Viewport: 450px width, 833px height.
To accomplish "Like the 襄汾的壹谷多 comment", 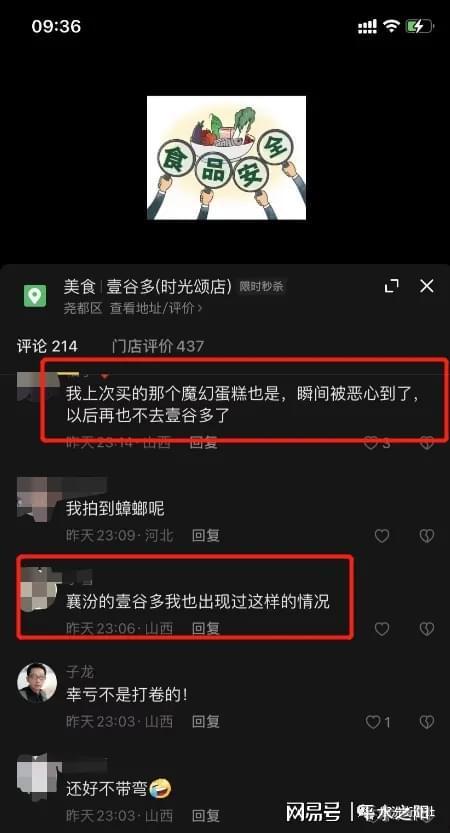I will pyautogui.click(x=382, y=629).
